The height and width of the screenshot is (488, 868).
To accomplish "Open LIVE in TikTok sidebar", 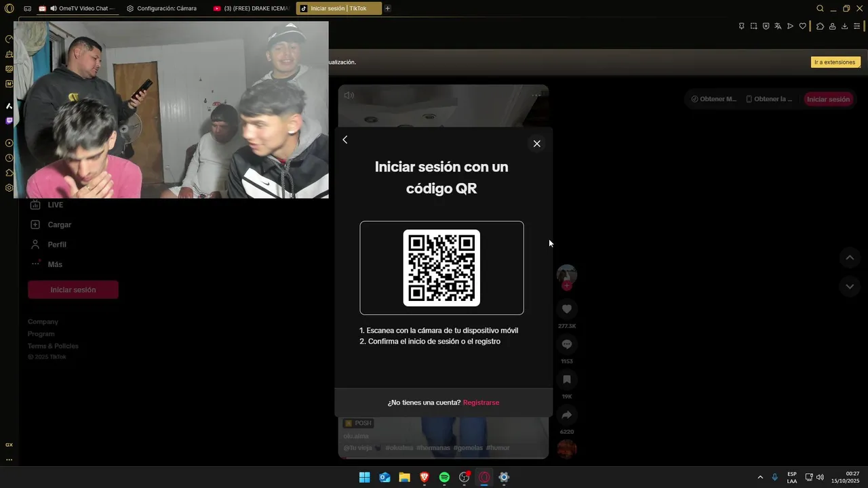I will point(56,205).
